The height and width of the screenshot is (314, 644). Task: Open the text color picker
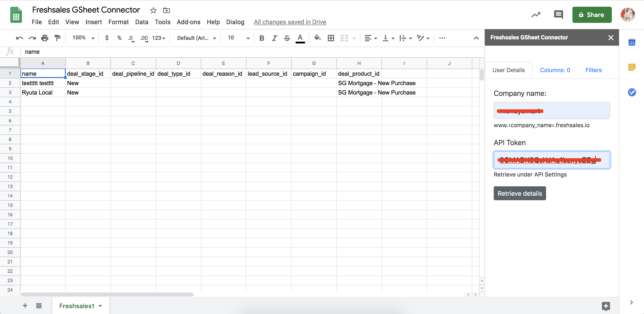coord(300,38)
